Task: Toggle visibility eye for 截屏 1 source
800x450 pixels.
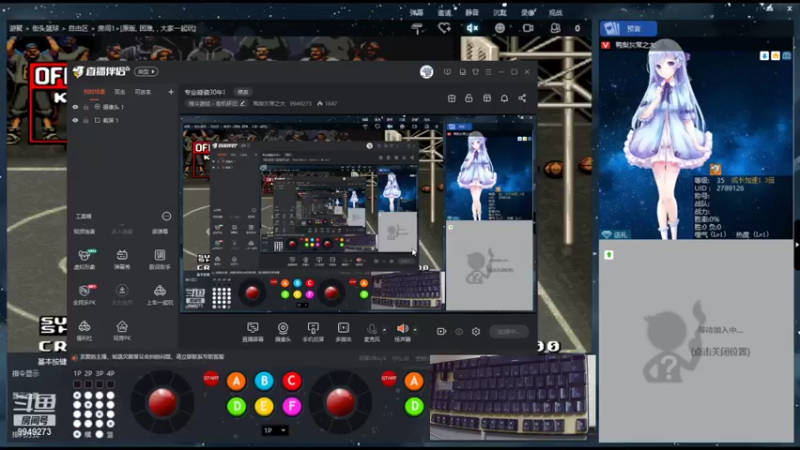Action: point(76,120)
